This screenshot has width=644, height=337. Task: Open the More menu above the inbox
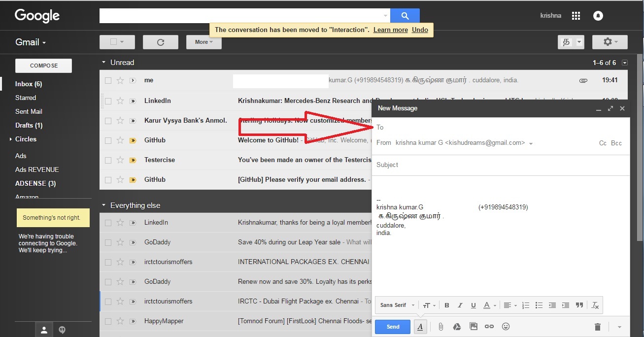[203, 42]
